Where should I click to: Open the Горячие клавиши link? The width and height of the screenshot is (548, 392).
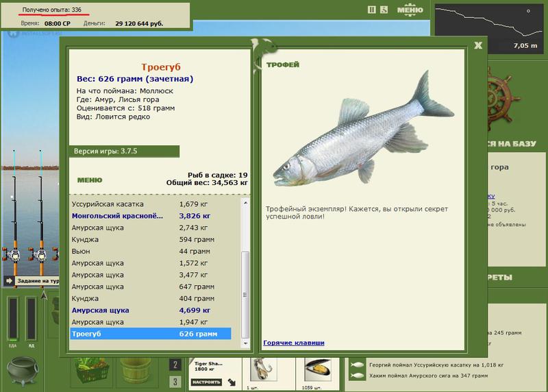click(x=294, y=343)
